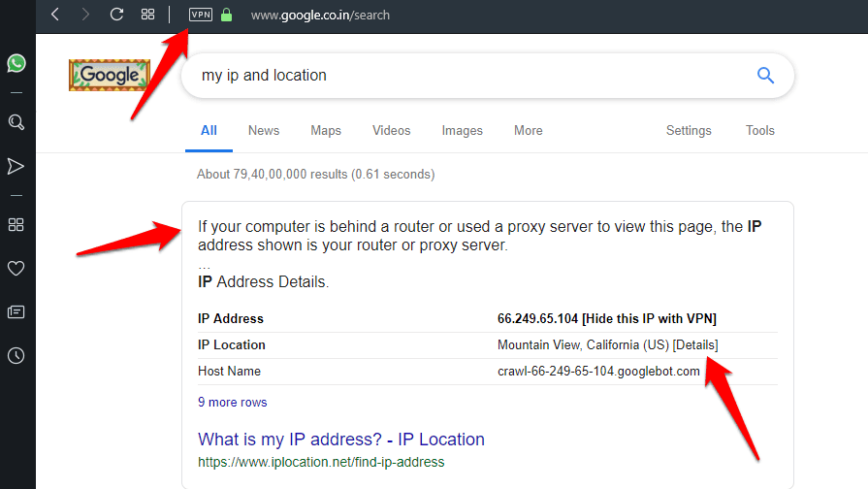Screen dimensions: 868x489
Task: Open the Settings dropdown in Google
Action: pyautogui.click(x=689, y=131)
